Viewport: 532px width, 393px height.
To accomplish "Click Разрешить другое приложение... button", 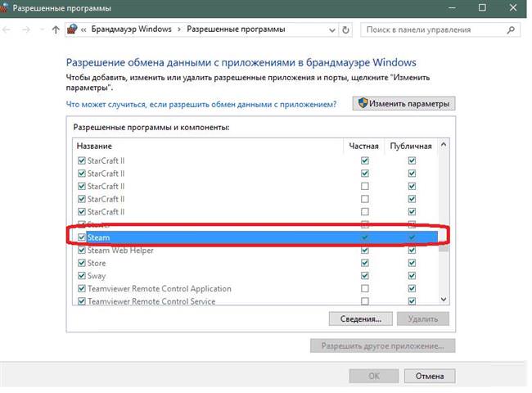I will [383, 346].
